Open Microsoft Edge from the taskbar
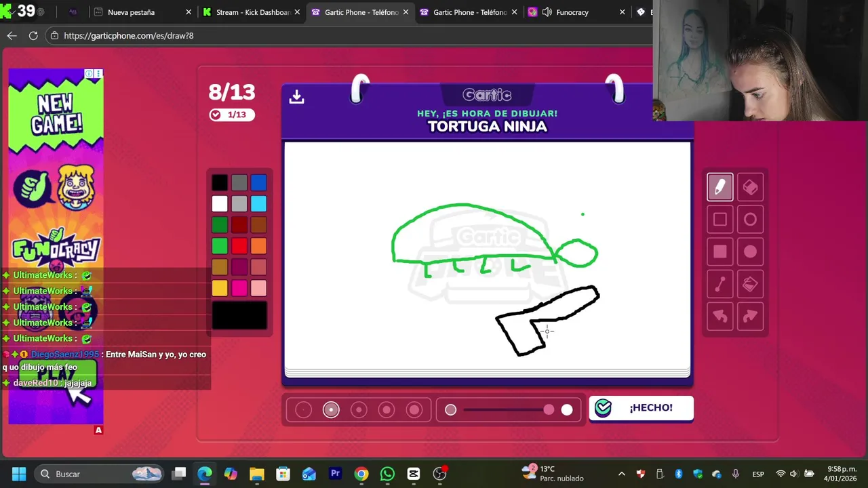The image size is (868, 488). point(205,474)
